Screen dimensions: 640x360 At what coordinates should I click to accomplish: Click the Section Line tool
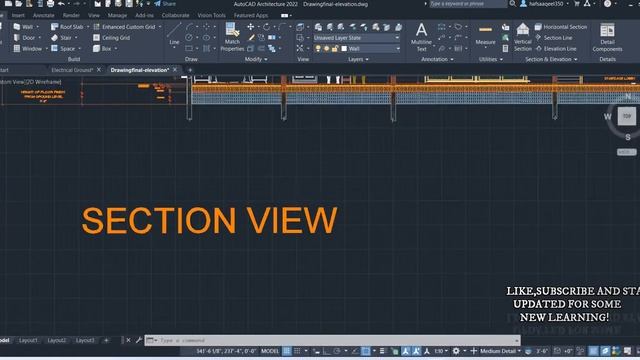tap(553, 38)
